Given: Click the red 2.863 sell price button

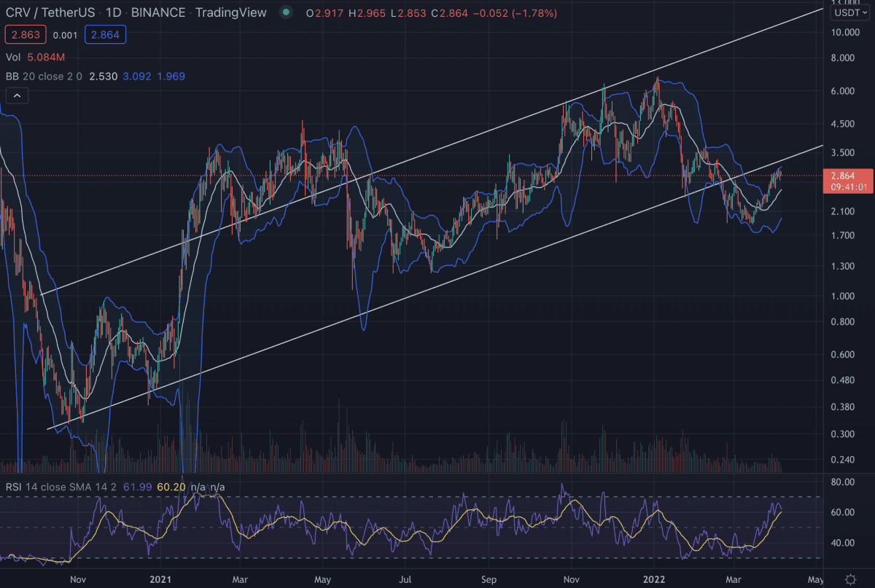Looking at the screenshot, I should pos(26,34).
